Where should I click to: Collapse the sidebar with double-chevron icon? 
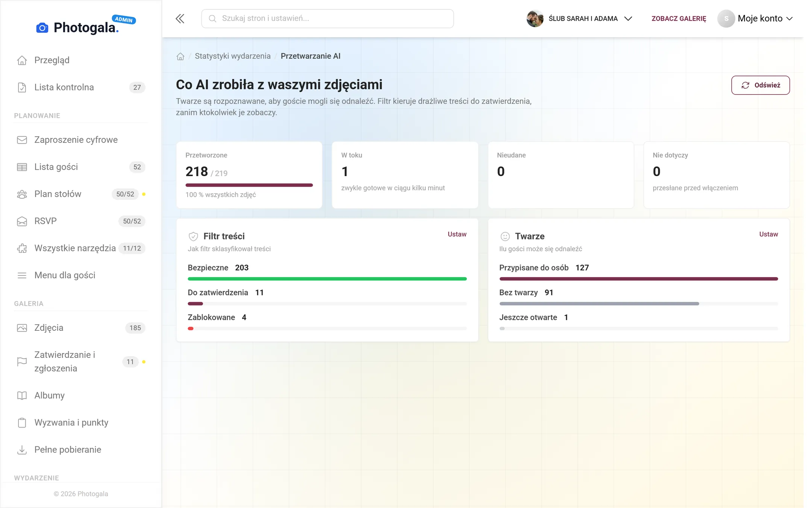[x=180, y=19]
